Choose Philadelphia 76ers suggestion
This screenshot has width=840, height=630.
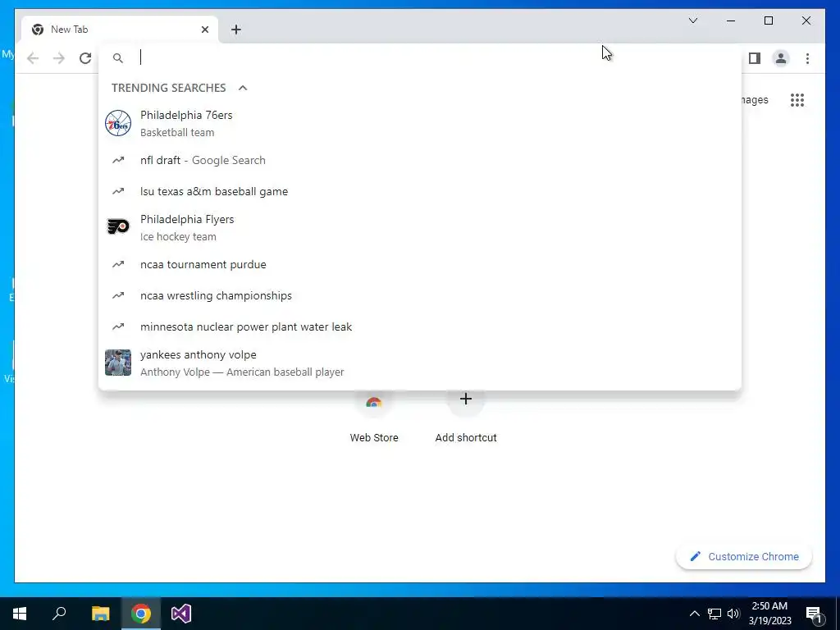click(x=421, y=123)
